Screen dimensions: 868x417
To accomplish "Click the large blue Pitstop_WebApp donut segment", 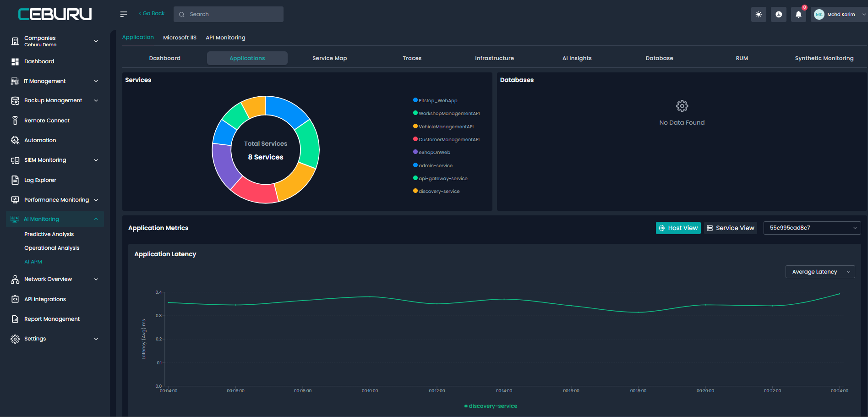I will (x=286, y=109).
